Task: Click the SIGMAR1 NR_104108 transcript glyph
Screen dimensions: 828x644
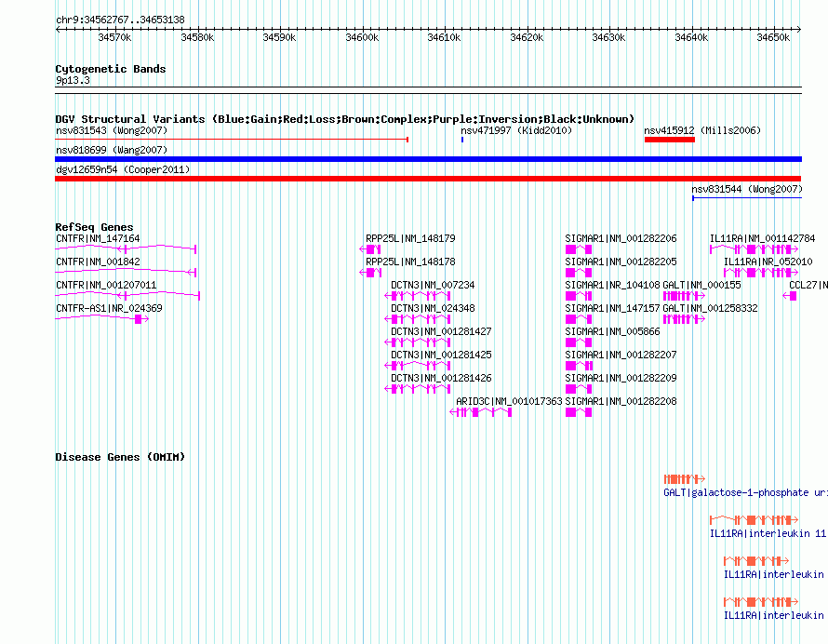Action: [x=579, y=296]
